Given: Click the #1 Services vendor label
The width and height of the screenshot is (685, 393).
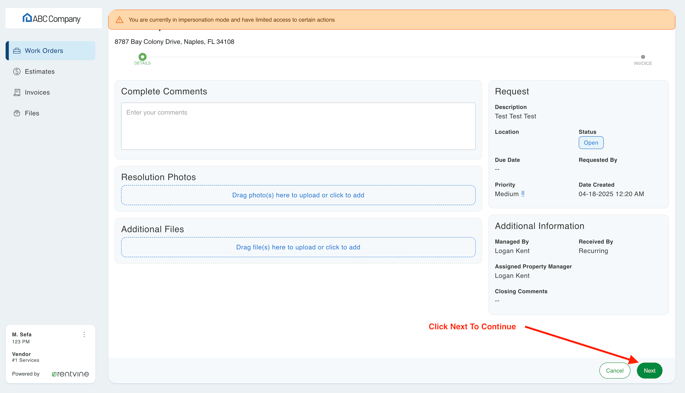Looking at the screenshot, I should click(25, 360).
